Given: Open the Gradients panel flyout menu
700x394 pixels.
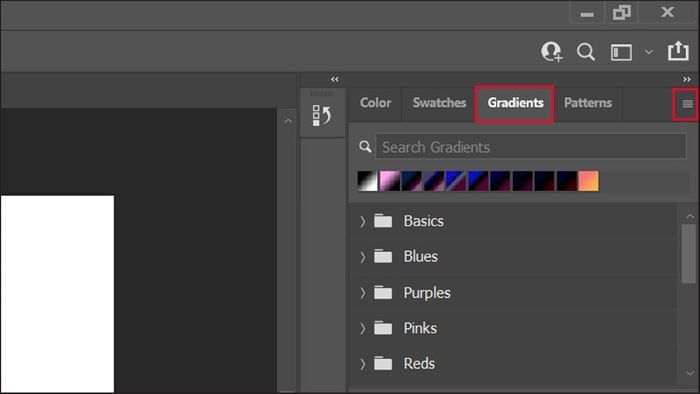Looking at the screenshot, I should 687,104.
